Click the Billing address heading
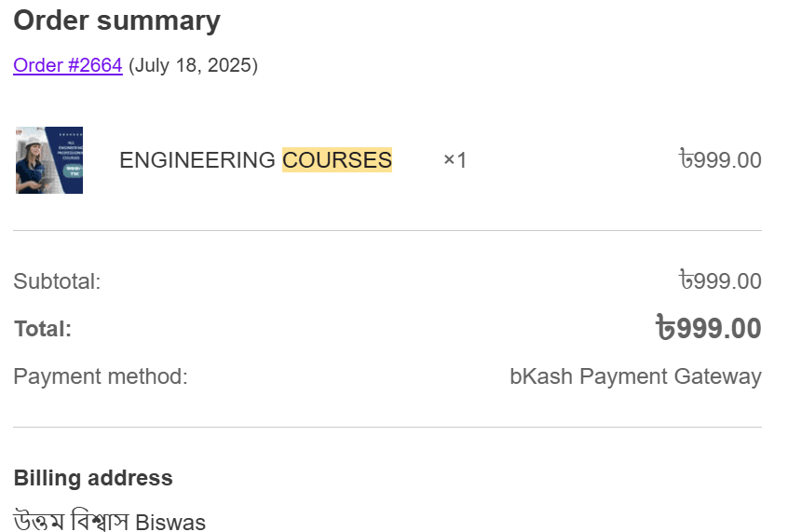This screenshot has width=788, height=532. click(93, 478)
